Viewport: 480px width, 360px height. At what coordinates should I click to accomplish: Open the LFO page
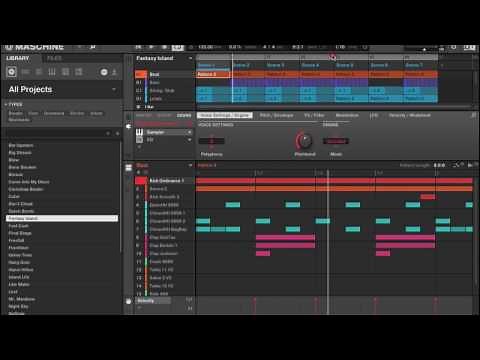[374, 115]
